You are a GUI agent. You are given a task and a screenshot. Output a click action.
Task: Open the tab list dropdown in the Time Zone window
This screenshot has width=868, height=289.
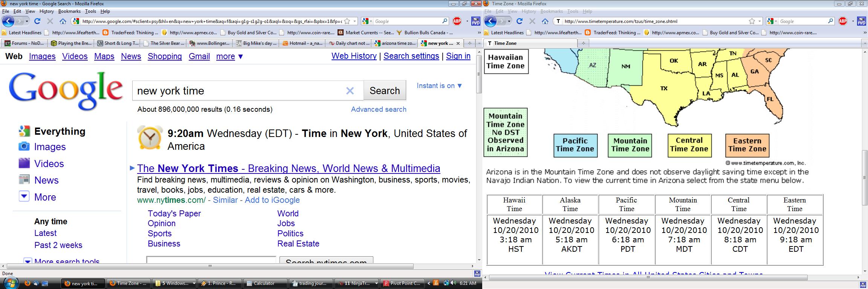865,43
